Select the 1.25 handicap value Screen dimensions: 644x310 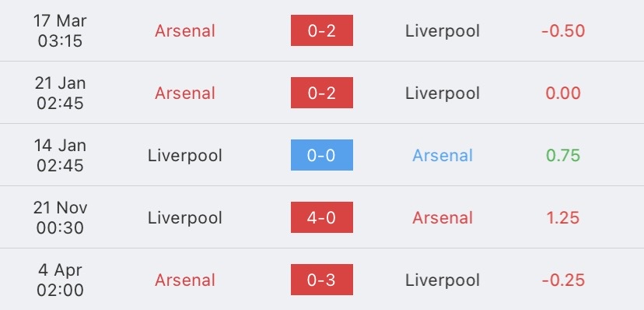coord(563,218)
